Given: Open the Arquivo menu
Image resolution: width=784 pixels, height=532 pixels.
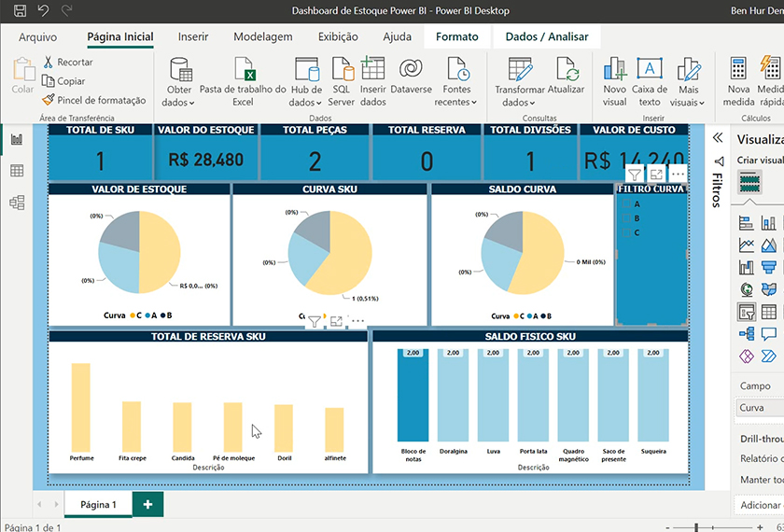Looking at the screenshot, I should [x=37, y=37].
